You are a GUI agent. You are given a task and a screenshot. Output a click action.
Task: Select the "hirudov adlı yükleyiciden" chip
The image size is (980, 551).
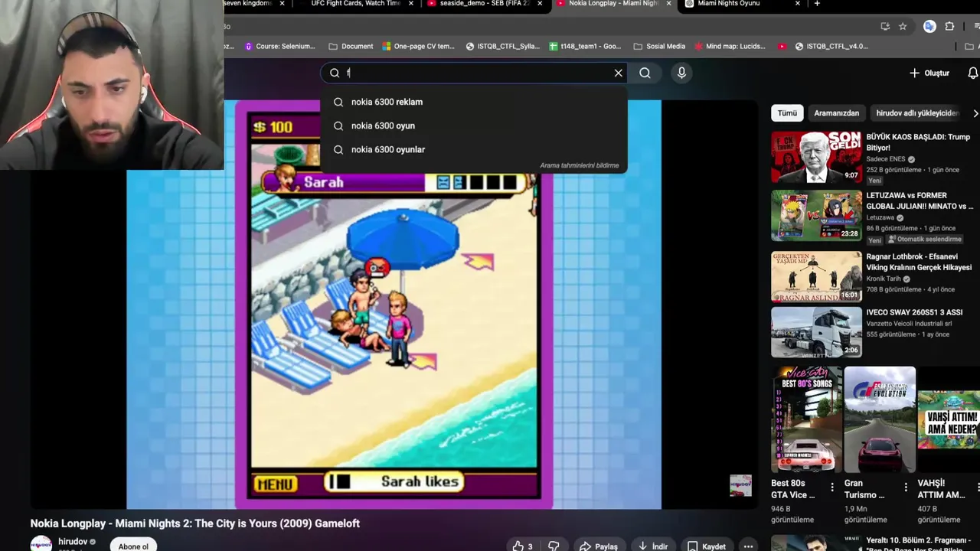point(917,112)
